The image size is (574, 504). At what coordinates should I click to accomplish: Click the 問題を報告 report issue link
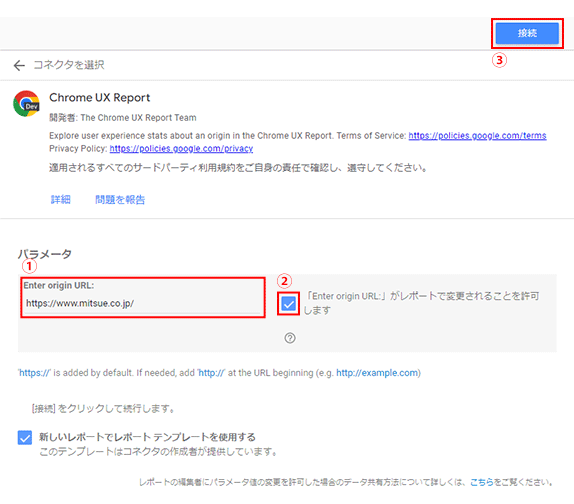coord(120,199)
